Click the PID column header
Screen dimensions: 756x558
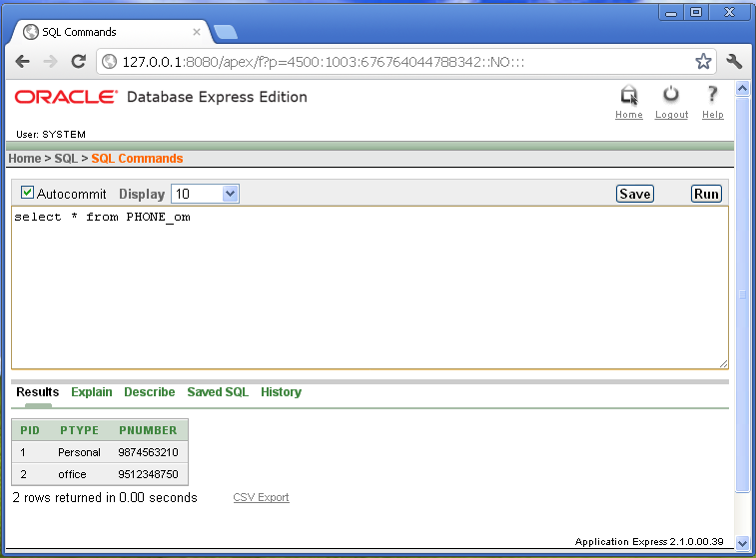(30, 430)
